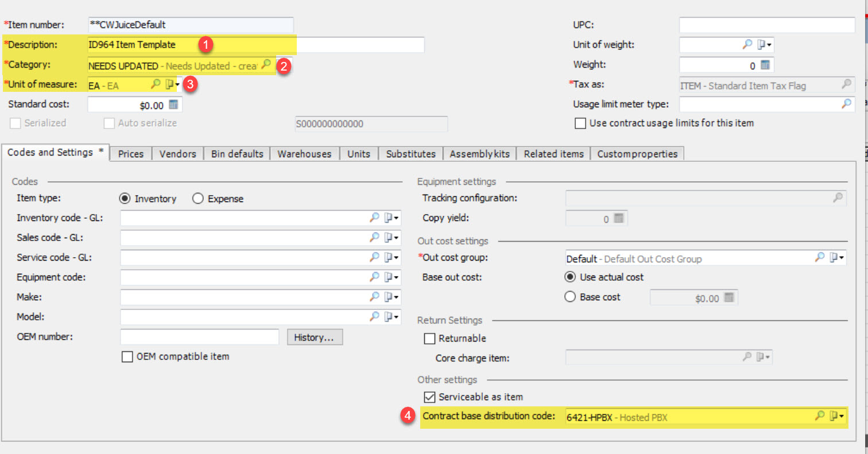Screen dimensions: 868x454
Task: Expand the Sales code - GL flag dropdown
Action: click(x=392, y=237)
